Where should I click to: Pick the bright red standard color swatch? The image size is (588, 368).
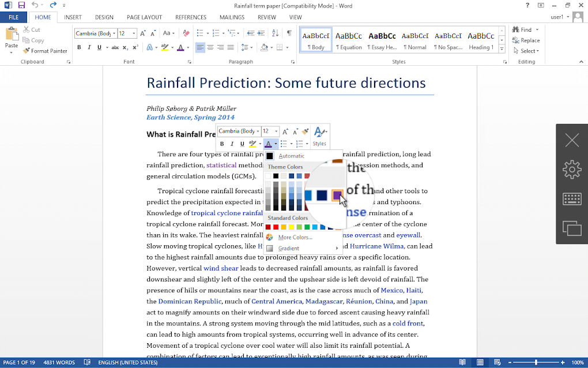pos(276,227)
